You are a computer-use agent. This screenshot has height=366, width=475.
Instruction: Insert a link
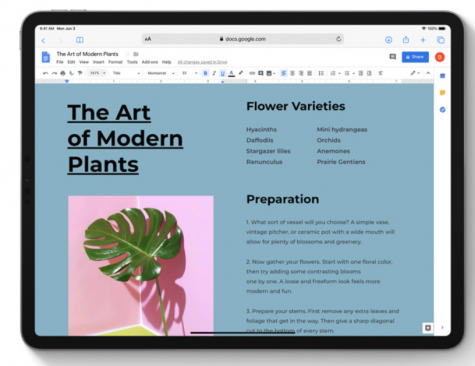(252, 73)
